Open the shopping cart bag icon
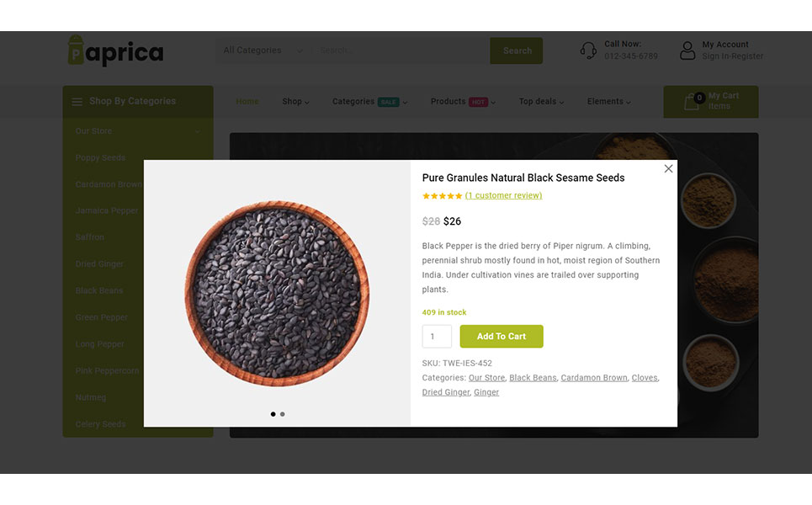The width and height of the screenshot is (812, 505). click(x=693, y=101)
